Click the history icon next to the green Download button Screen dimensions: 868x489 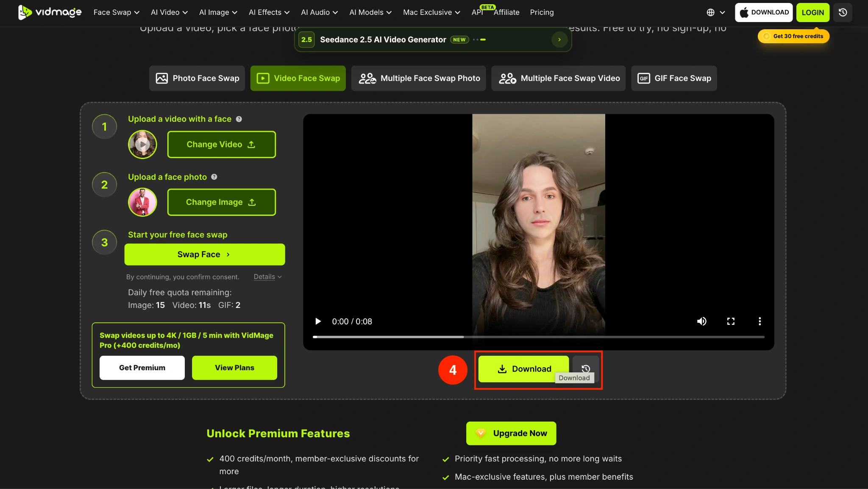pyautogui.click(x=586, y=368)
